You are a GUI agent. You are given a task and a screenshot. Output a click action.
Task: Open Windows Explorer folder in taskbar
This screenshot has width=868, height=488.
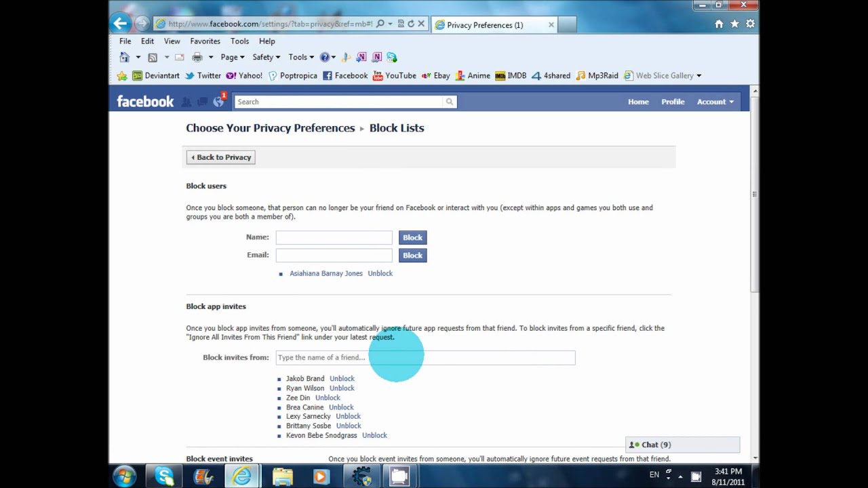283,476
